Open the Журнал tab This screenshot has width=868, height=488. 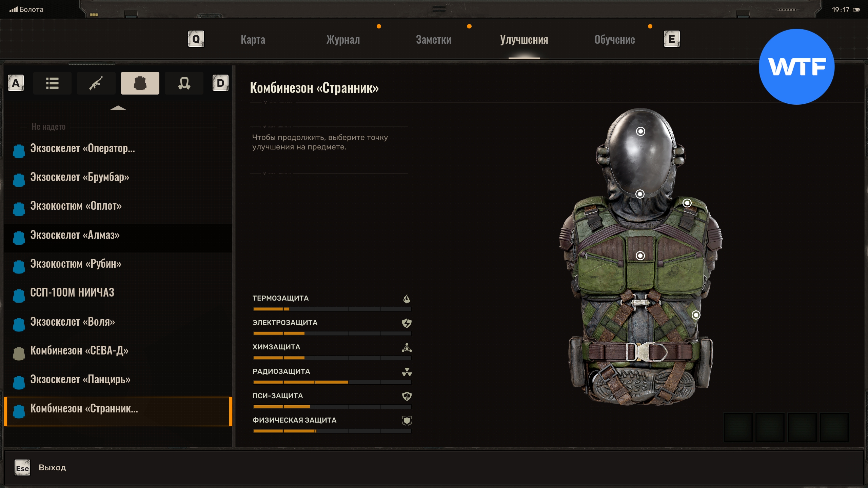(x=343, y=40)
